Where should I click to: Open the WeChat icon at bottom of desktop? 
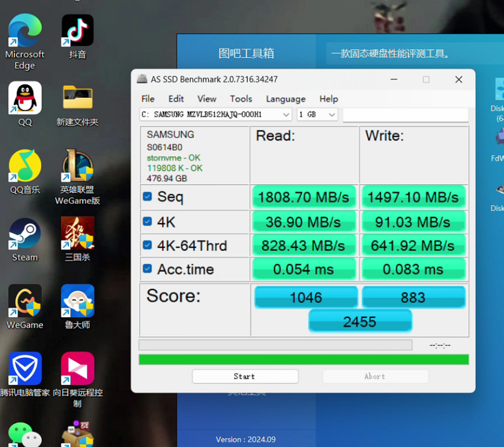(x=25, y=434)
